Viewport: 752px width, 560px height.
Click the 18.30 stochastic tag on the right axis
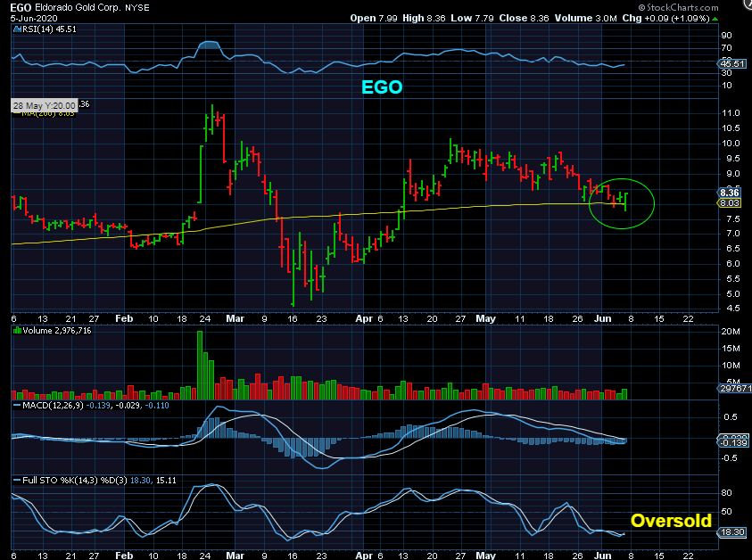pyautogui.click(x=732, y=532)
